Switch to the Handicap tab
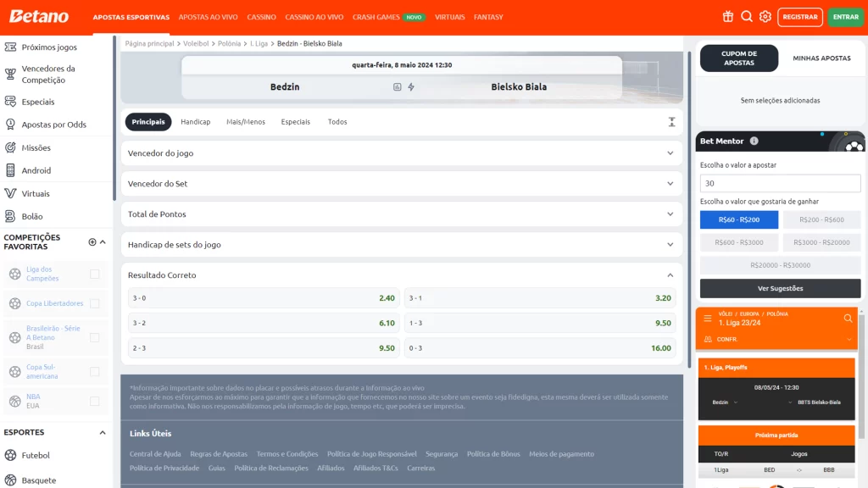The width and height of the screenshot is (868, 488). (196, 122)
